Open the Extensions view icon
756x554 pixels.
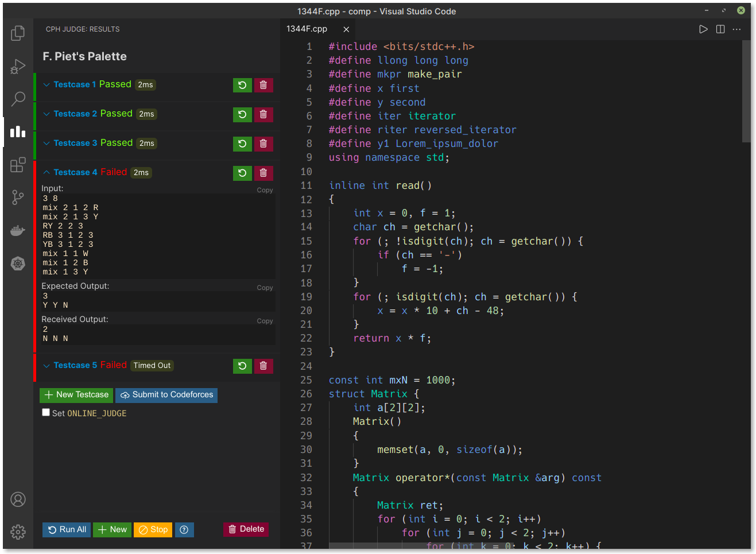coord(18,165)
